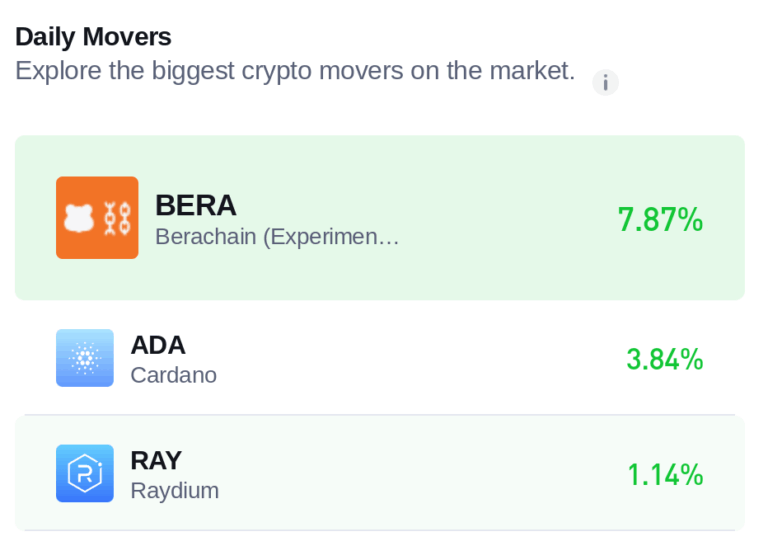Open the BERA ticker label
The width and height of the screenshot is (768, 546).
[x=196, y=205]
